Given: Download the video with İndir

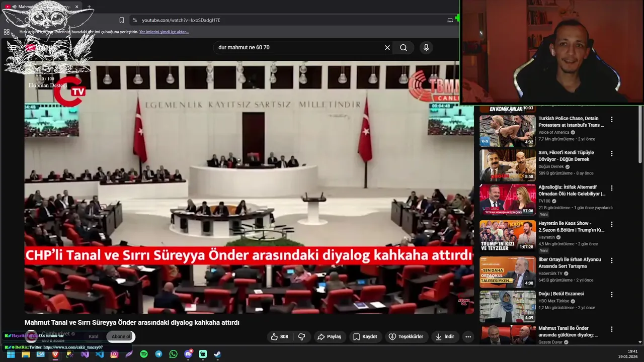Looking at the screenshot, I should (x=445, y=336).
